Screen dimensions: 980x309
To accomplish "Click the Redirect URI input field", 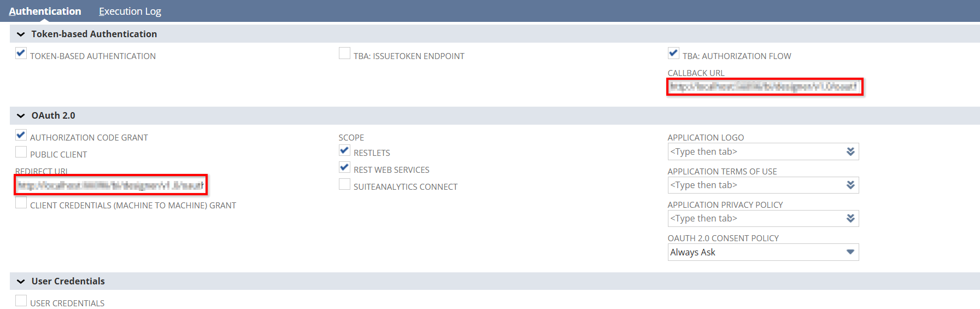I will click(x=111, y=185).
